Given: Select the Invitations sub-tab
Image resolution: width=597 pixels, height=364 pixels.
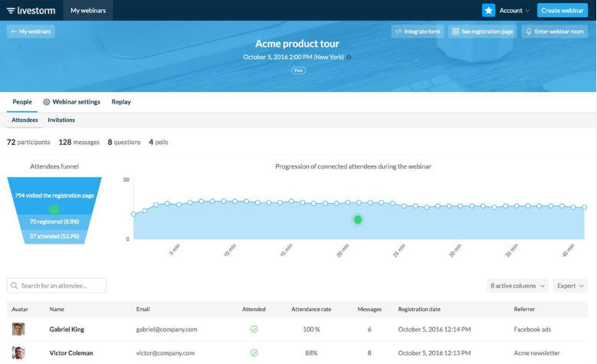Looking at the screenshot, I should tap(61, 120).
